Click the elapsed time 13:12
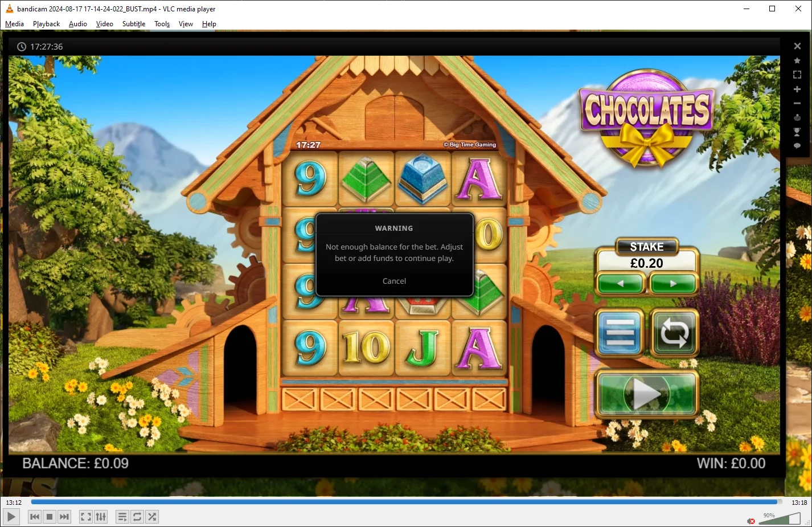The height and width of the screenshot is (527, 812). click(x=14, y=503)
